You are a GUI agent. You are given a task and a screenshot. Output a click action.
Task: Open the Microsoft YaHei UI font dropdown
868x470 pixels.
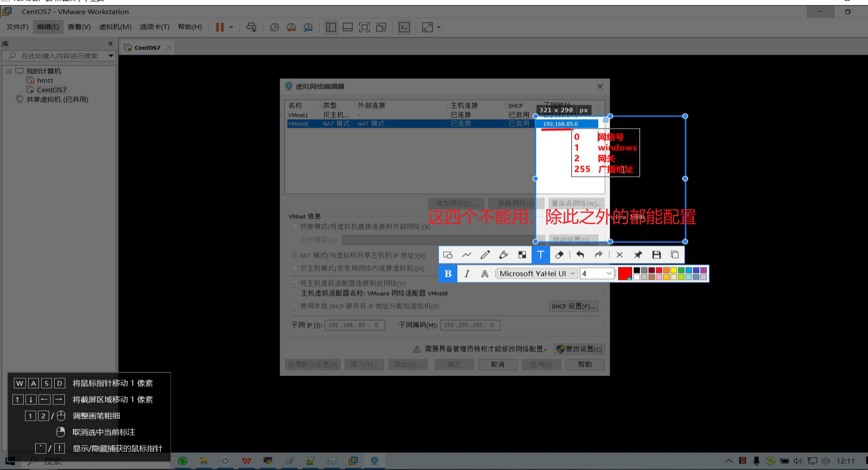point(537,273)
